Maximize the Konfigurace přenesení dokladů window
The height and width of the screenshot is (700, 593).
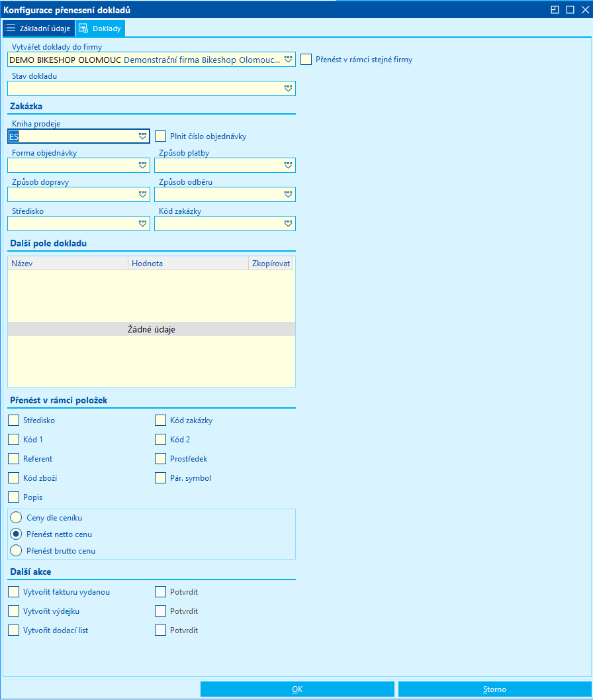[x=570, y=10]
